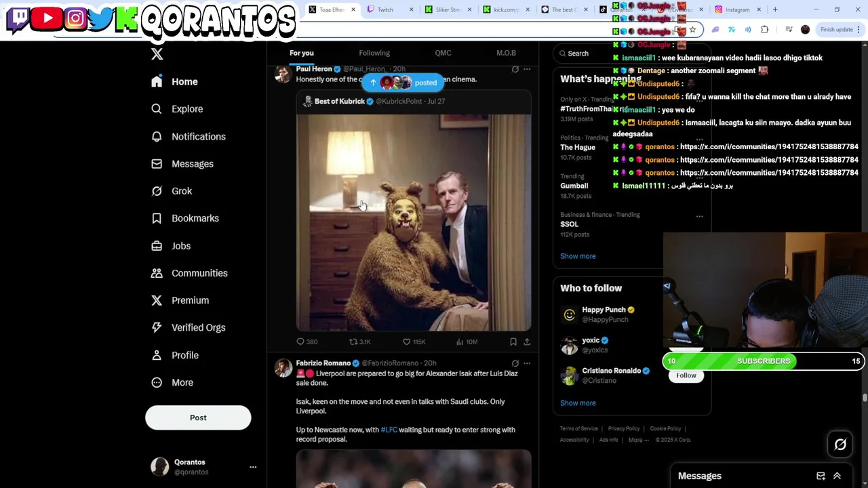The height and width of the screenshot is (488, 868).
Task: Share the Paul Heron post
Action: coord(527,342)
